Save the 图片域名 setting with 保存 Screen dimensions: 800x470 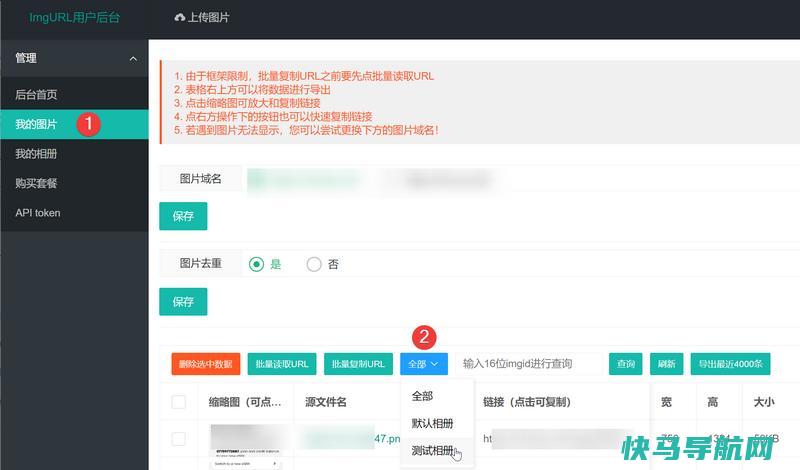[x=183, y=216]
